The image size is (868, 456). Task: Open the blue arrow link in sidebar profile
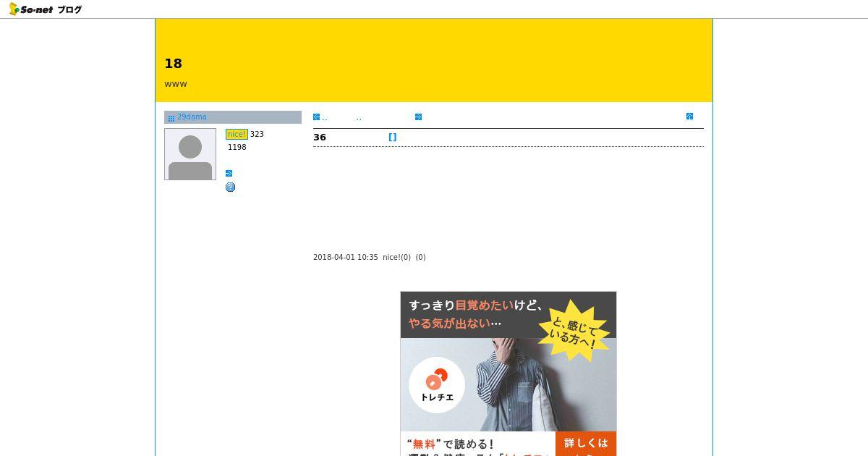pos(229,173)
